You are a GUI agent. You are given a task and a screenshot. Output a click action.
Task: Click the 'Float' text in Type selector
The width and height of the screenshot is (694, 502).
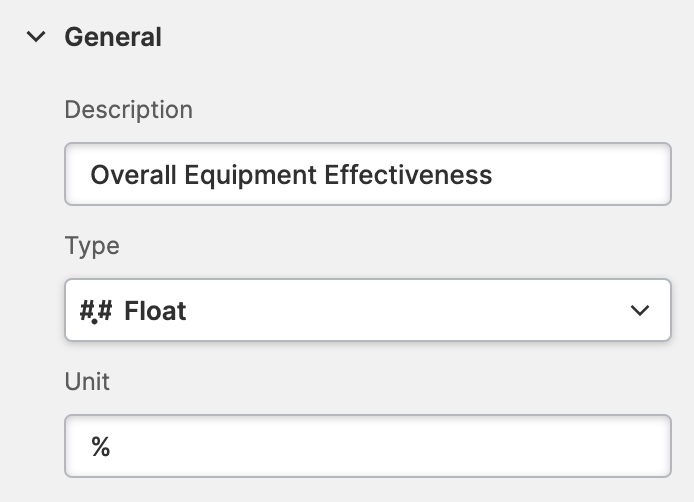155,311
